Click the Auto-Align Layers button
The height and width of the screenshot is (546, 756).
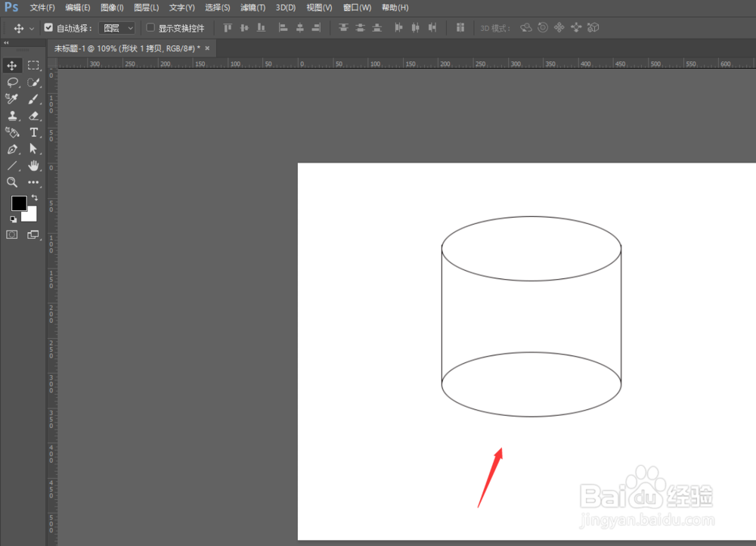[460, 27]
